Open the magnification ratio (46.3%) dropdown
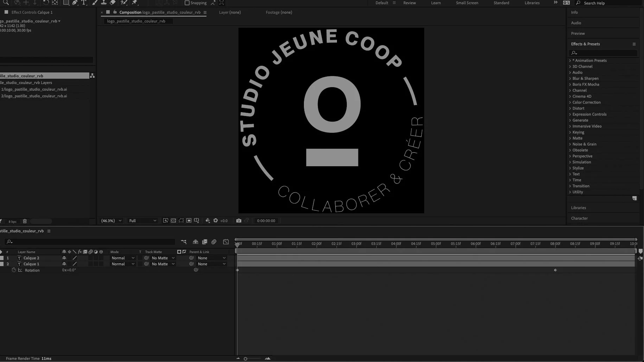This screenshot has height=362, width=644. [x=111, y=221]
